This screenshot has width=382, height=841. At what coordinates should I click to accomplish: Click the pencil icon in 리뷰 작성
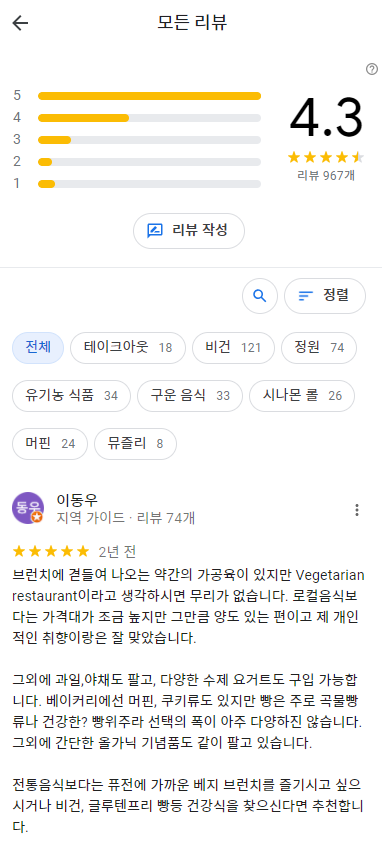click(155, 231)
